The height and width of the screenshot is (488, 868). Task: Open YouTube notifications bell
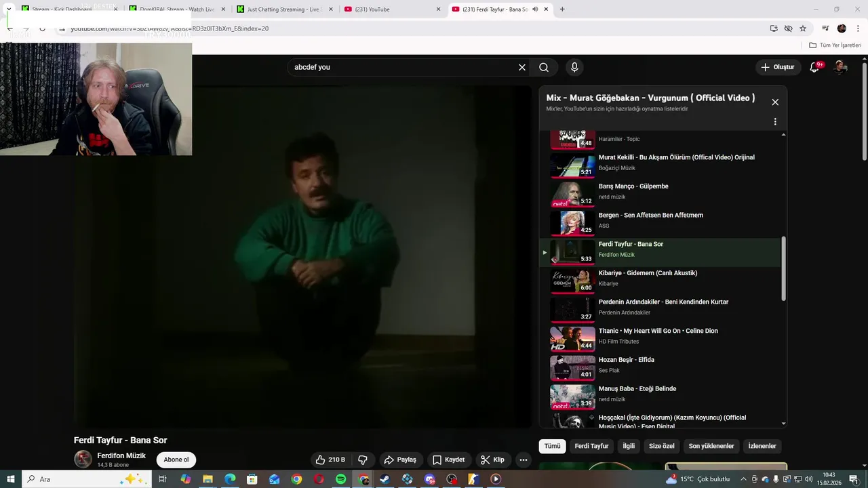click(815, 67)
